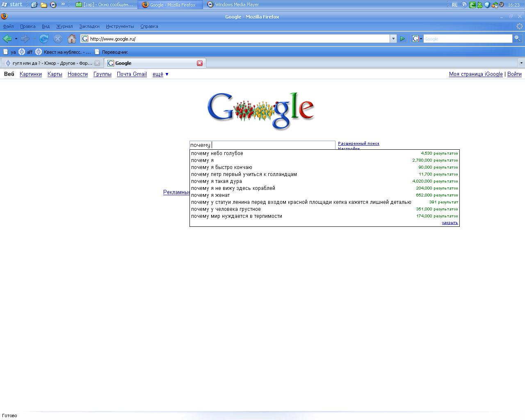The width and height of the screenshot is (525, 420).
Task: Open the search engine chooser dropdown
Action: pyautogui.click(x=417, y=39)
